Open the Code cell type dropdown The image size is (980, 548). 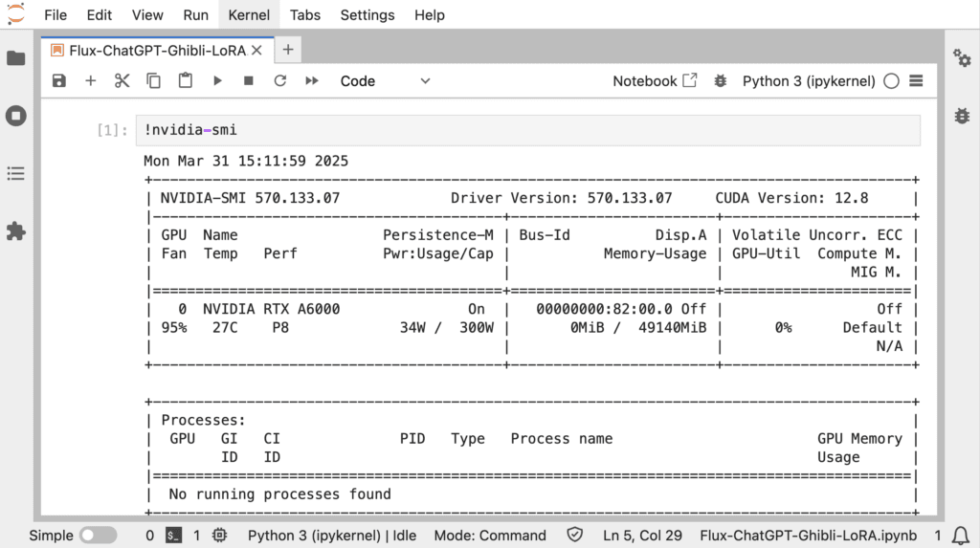pyautogui.click(x=385, y=81)
